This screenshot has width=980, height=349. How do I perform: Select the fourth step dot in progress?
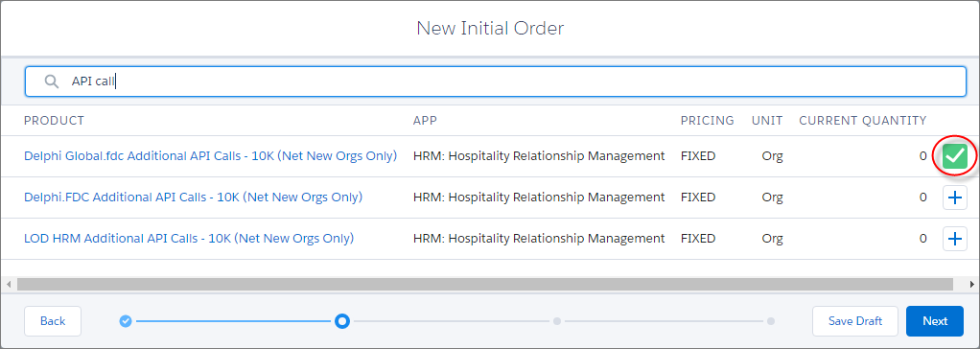(771, 321)
